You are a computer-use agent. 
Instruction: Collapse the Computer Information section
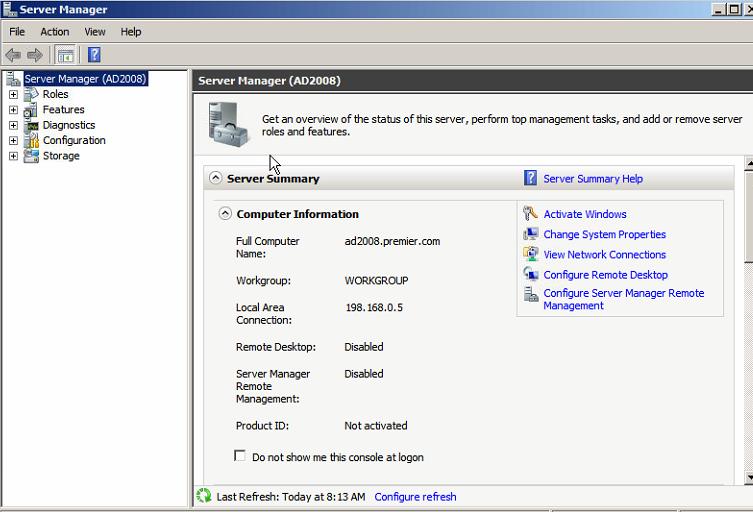[x=225, y=213]
